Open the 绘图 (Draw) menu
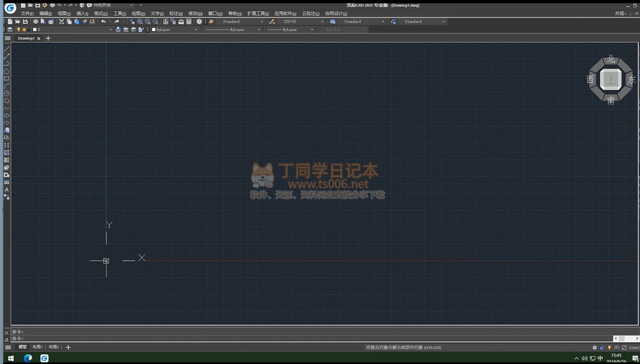Viewport: 640px width, 364px height. click(x=138, y=13)
